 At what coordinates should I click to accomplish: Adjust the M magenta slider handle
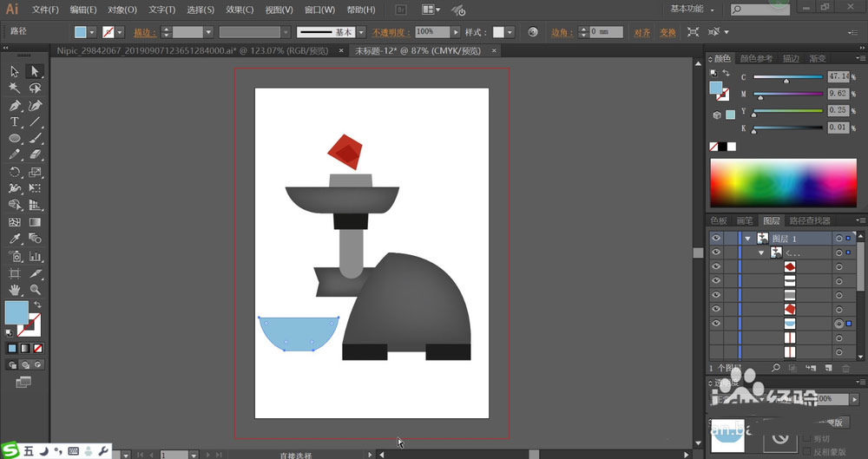point(760,97)
